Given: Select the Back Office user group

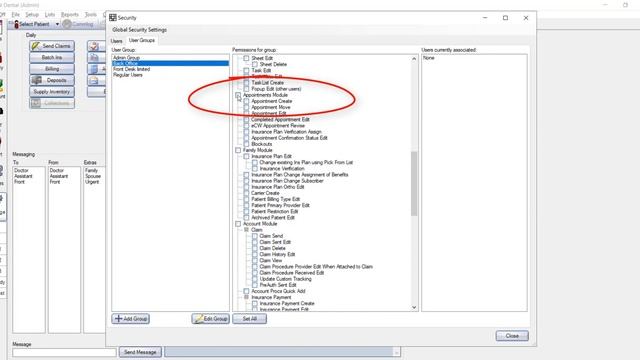Looking at the screenshot, I should 170,63.
